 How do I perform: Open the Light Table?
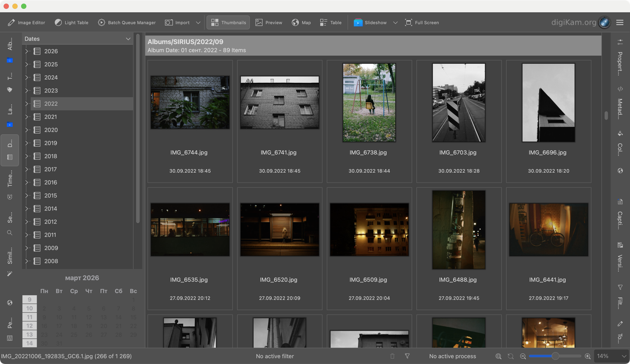point(71,22)
